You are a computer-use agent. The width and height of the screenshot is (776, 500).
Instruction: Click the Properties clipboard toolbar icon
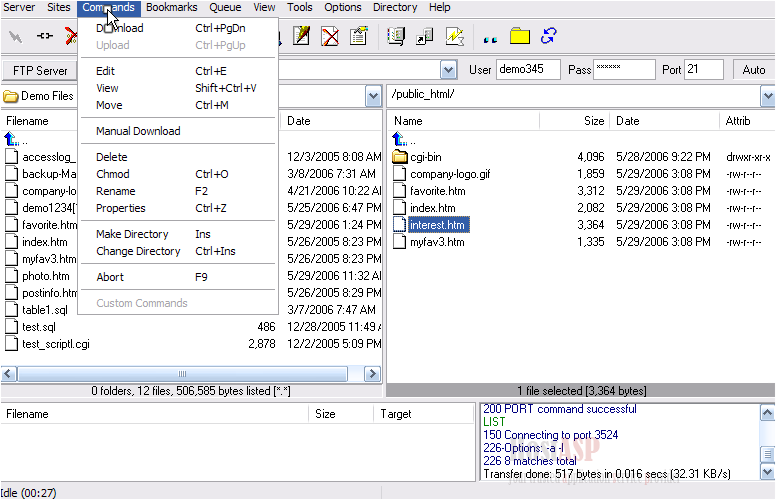359,36
